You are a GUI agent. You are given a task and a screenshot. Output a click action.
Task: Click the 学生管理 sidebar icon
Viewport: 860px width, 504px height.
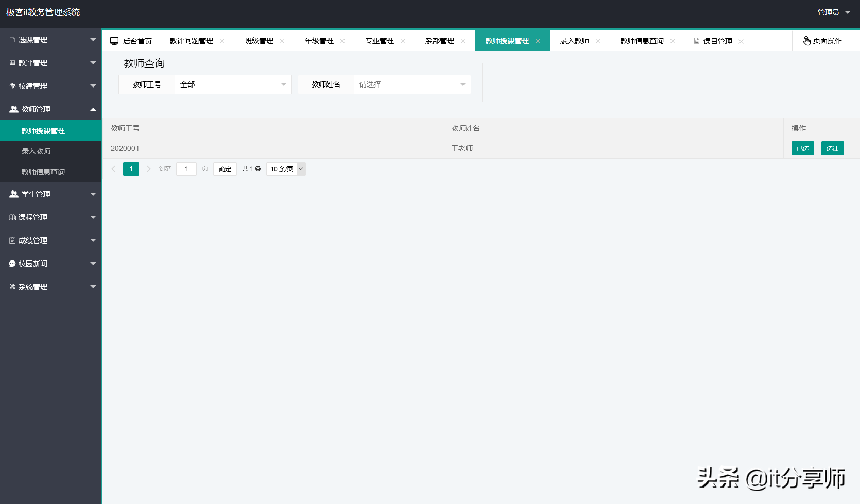(x=12, y=194)
